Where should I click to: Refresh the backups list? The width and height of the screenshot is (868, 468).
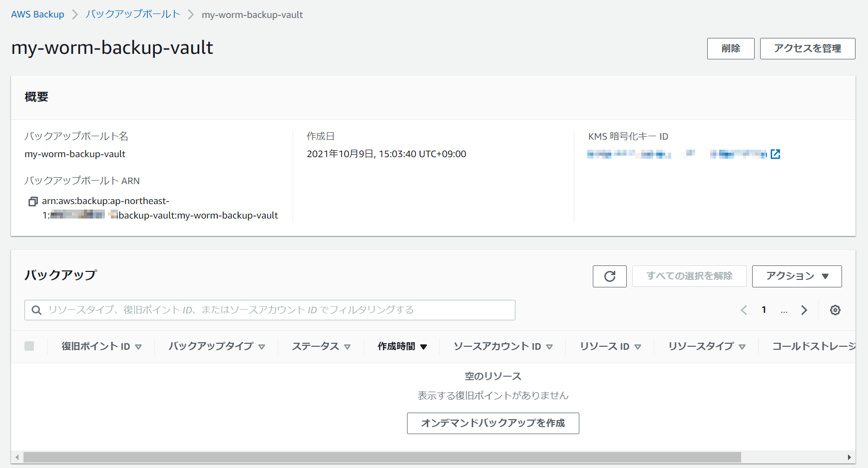point(609,276)
